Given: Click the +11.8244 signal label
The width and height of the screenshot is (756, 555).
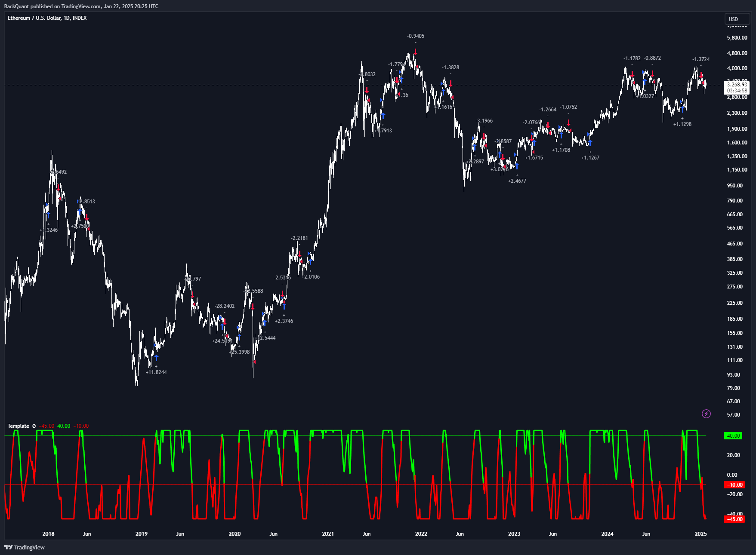Looking at the screenshot, I should [156, 372].
